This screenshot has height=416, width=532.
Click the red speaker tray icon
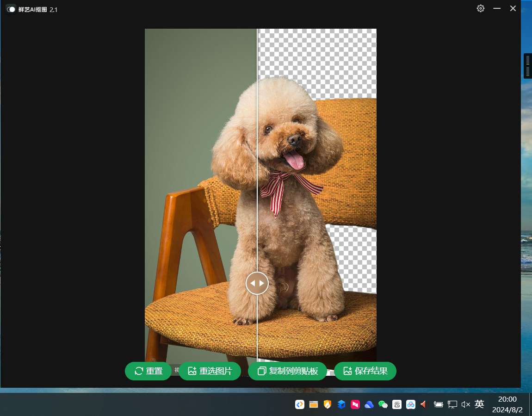coord(423,404)
